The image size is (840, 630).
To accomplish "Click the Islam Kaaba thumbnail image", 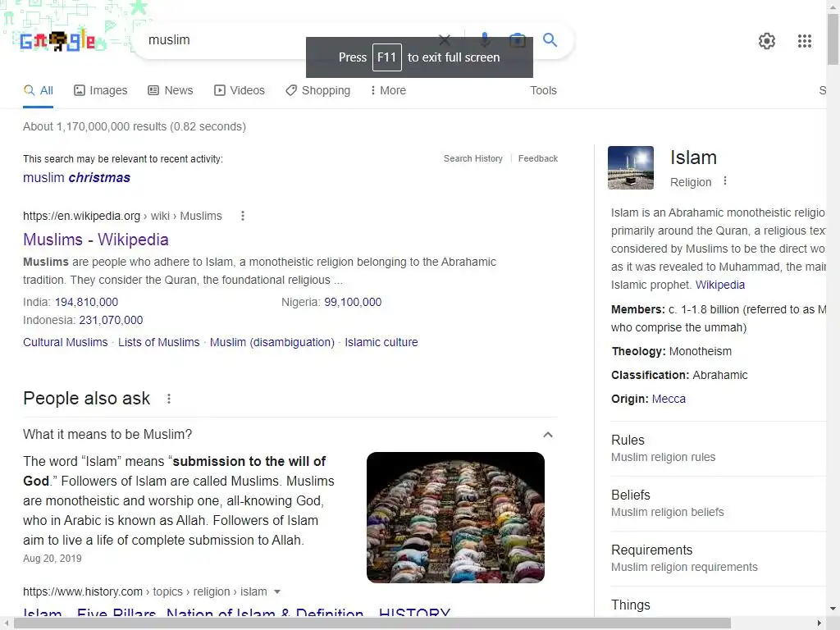I will click(631, 167).
